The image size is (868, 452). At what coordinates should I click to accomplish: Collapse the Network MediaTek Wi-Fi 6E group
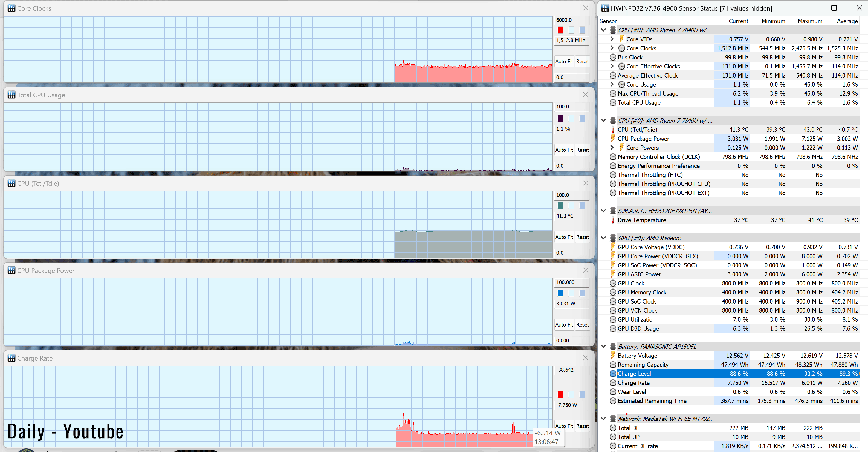(x=603, y=419)
